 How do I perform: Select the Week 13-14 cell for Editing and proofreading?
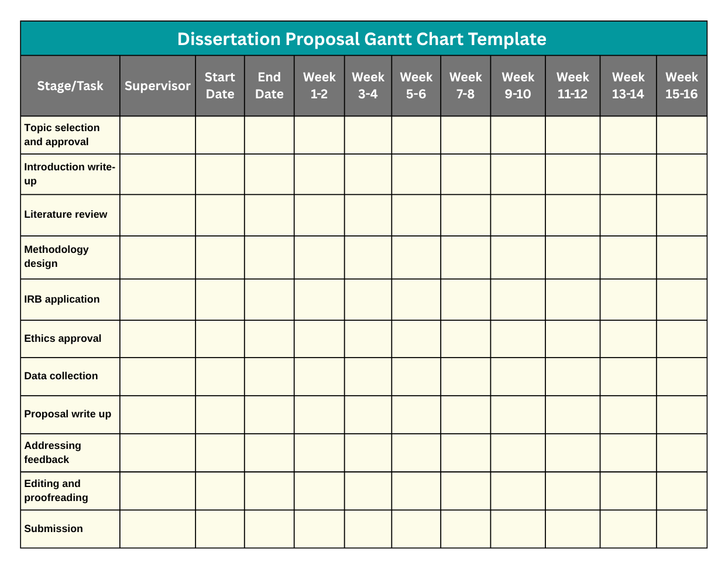628,491
